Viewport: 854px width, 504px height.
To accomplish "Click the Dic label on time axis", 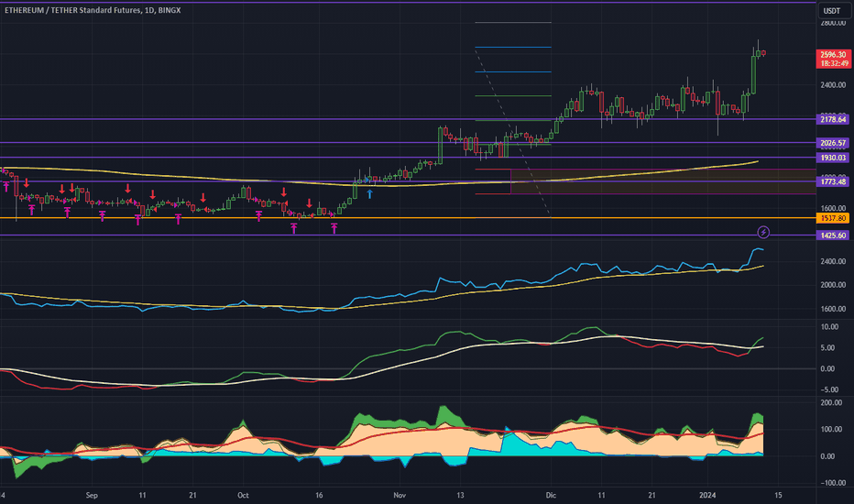I will (551, 495).
